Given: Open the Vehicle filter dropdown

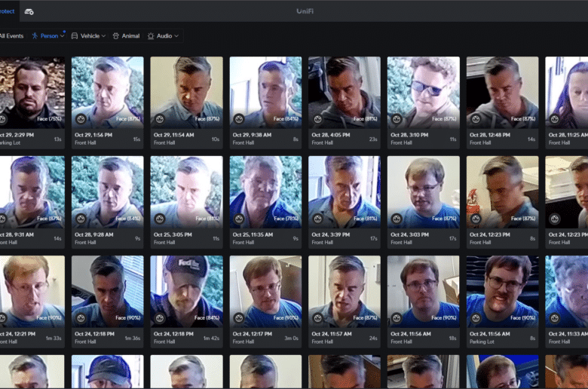Looking at the screenshot, I should coord(88,36).
